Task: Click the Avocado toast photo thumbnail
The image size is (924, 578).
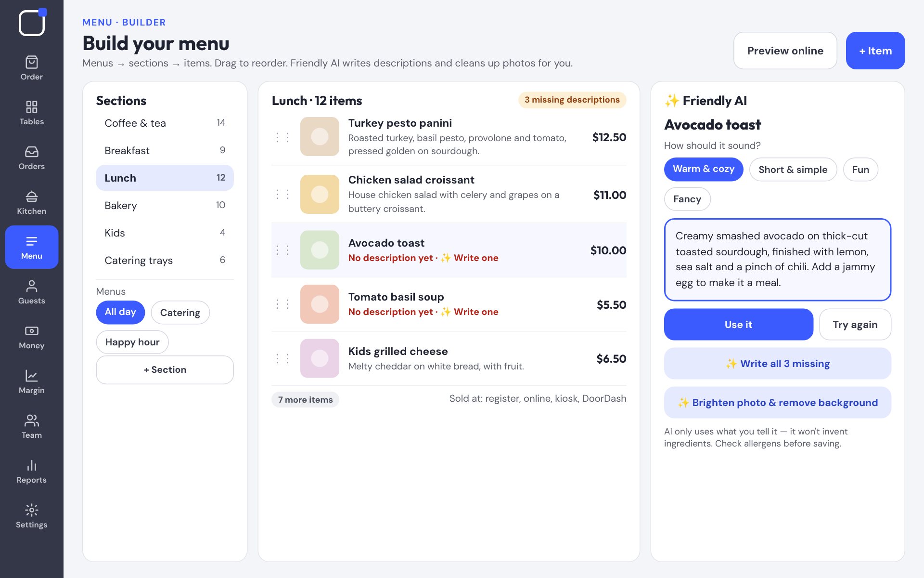Action: pos(320,250)
